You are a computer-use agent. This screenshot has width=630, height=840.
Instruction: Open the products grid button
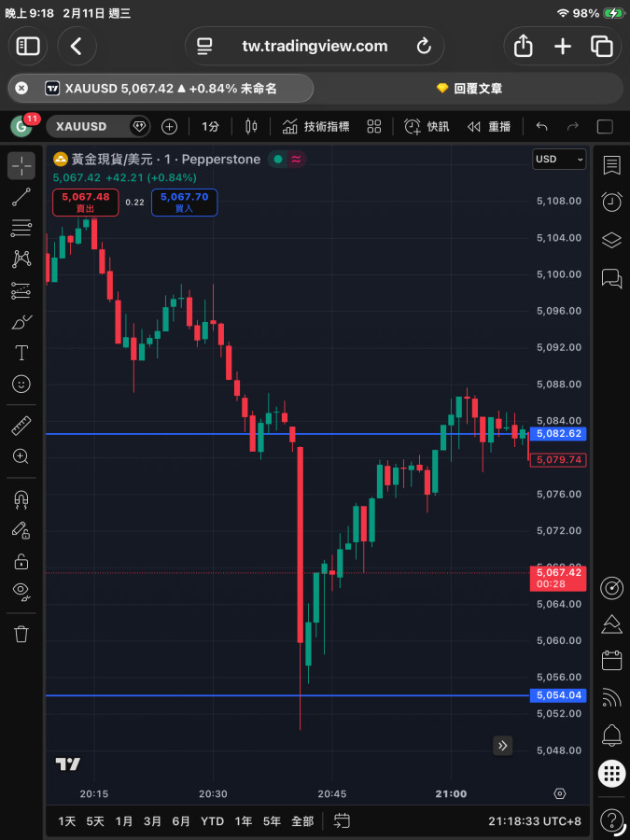pyautogui.click(x=611, y=774)
